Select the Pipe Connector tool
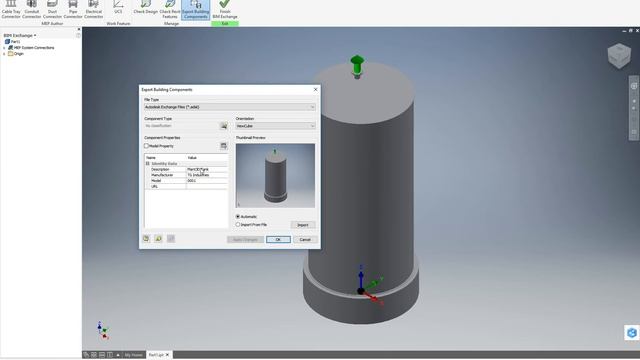 click(73, 9)
